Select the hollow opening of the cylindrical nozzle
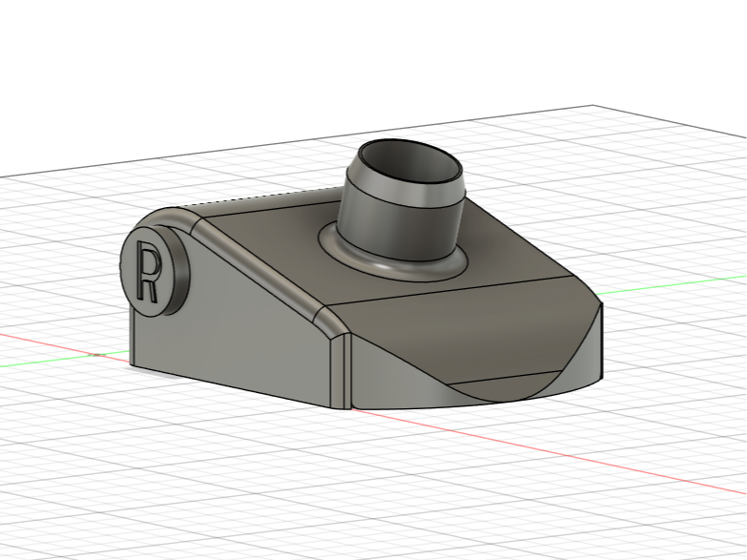 [x=410, y=162]
